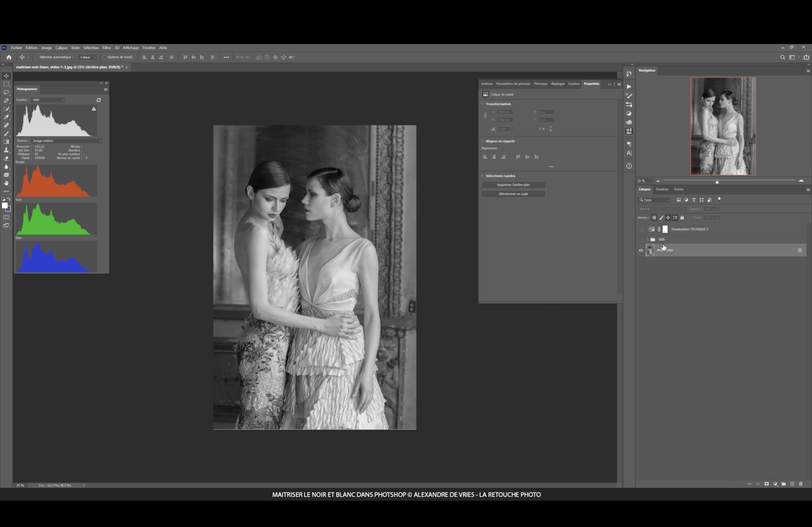Image resolution: width=812 pixels, height=527 pixels.
Task: Filter layers by text type
Action: (694, 200)
